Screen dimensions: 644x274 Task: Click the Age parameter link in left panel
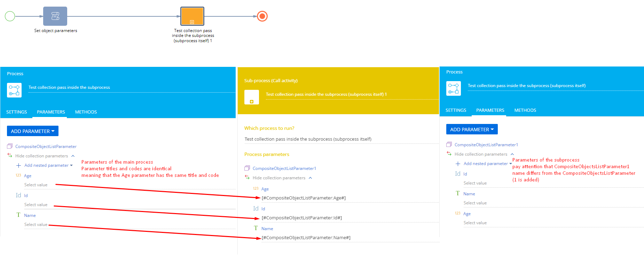(28, 176)
